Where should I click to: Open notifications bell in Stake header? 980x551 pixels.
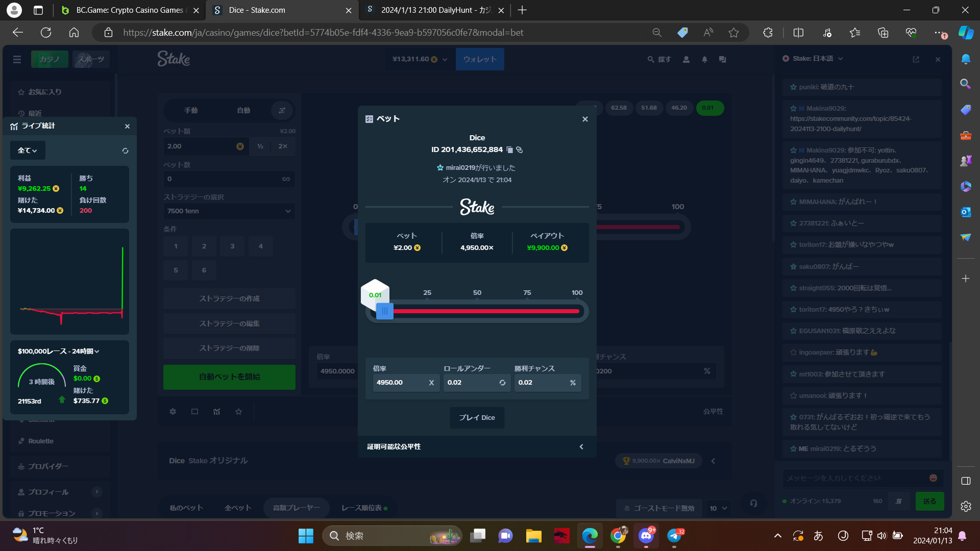tap(704, 59)
